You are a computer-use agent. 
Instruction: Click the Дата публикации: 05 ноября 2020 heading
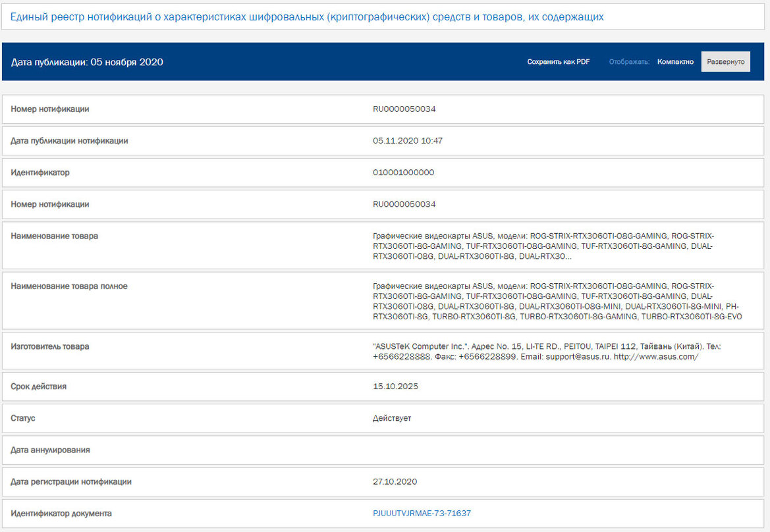click(87, 63)
